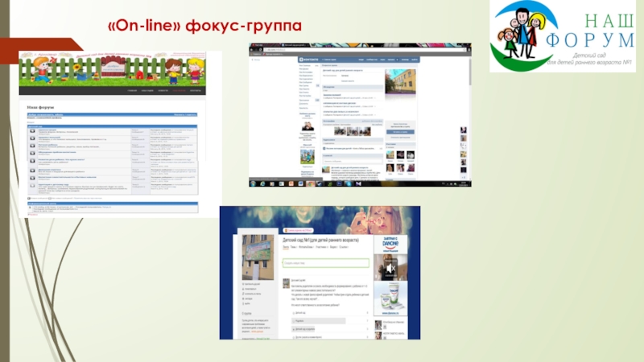Click the muted speaker icon on the video ad
This screenshot has height=362, width=644.
390,269
